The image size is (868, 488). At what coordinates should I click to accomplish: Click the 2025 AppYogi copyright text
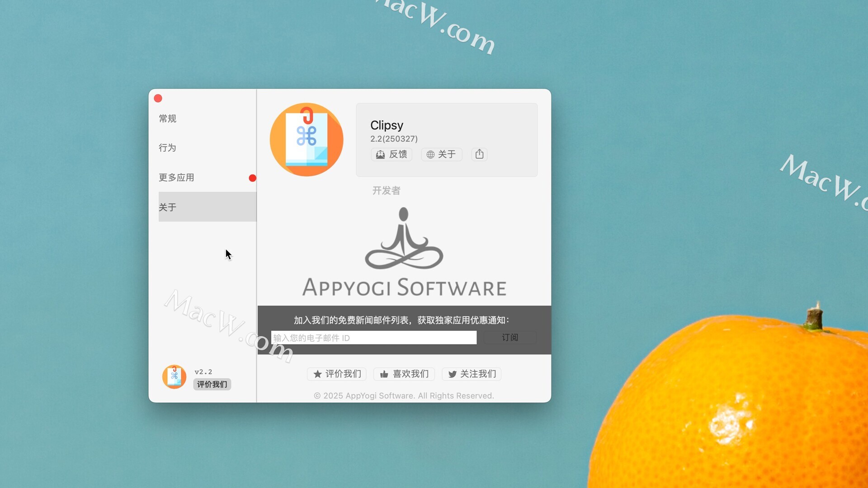click(x=404, y=396)
